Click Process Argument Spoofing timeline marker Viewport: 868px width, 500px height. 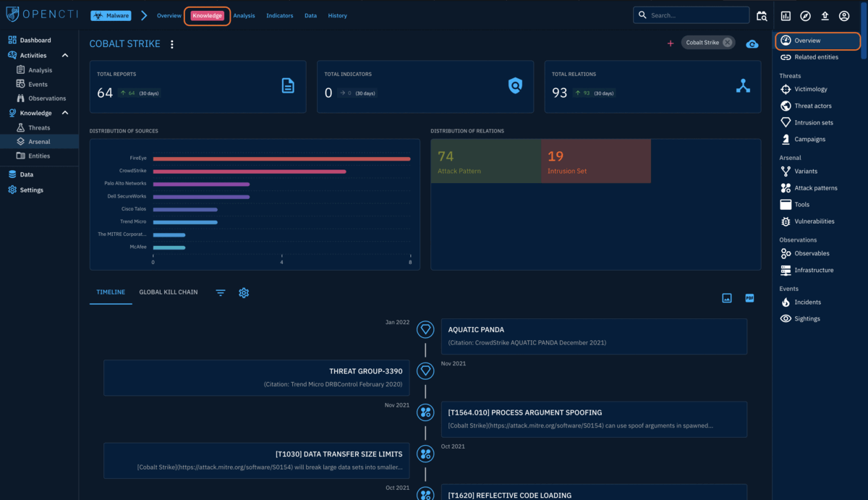click(x=426, y=412)
